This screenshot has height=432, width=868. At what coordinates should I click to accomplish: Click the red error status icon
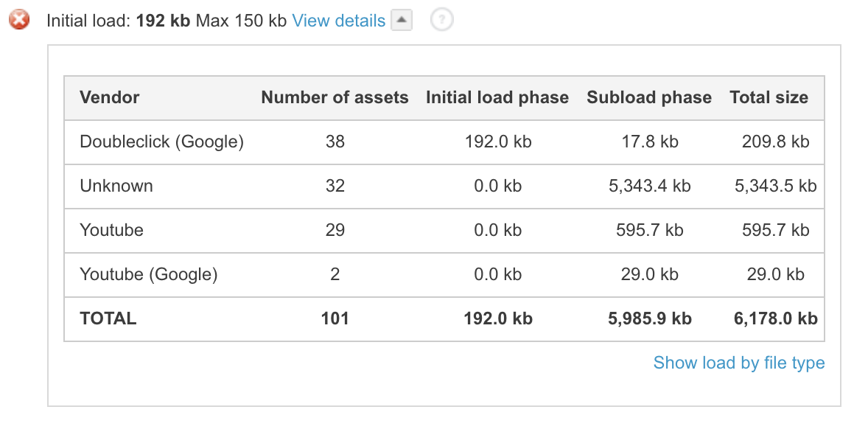coord(19,20)
